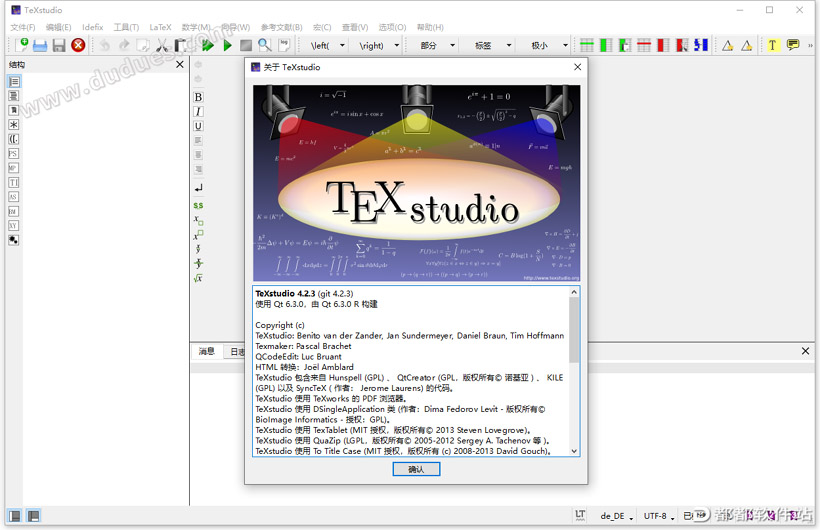The height and width of the screenshot is (530, 820).
Task: Insert a subscript using the x-subscript icon
Action: pyautogui.click(x=198, y=220)
